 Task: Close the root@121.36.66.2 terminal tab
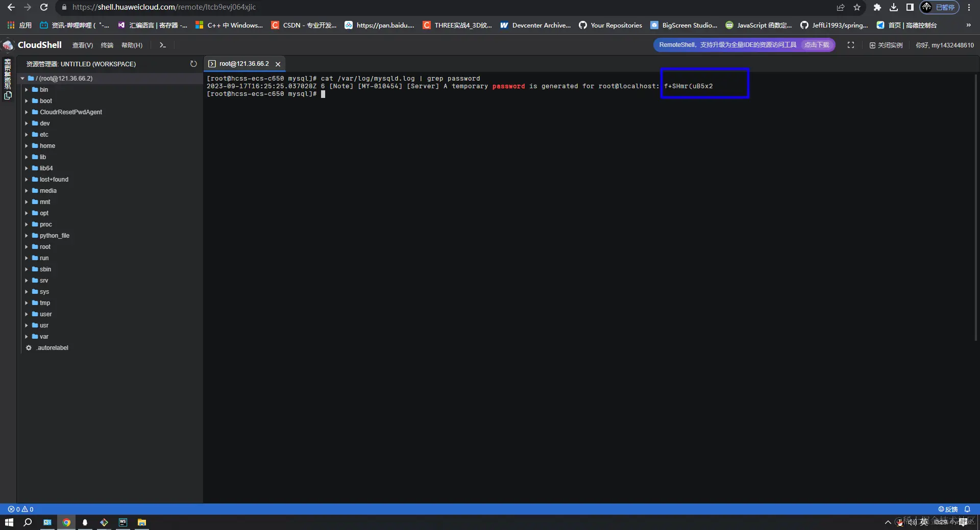click(x=278, y=64)
